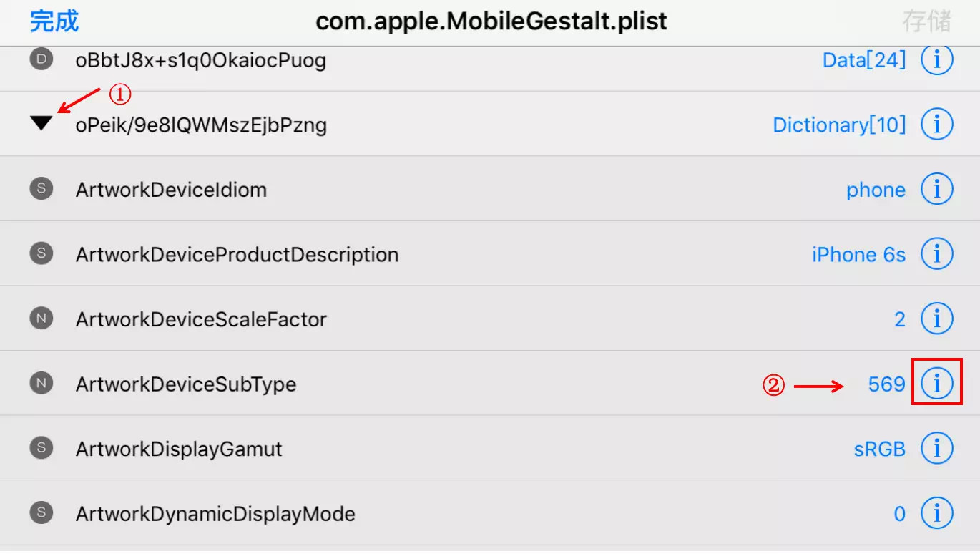Tap info icon next to ArtworkDeviceProductDescription
This screenshot has height=554, width=980.
(936, 253)
